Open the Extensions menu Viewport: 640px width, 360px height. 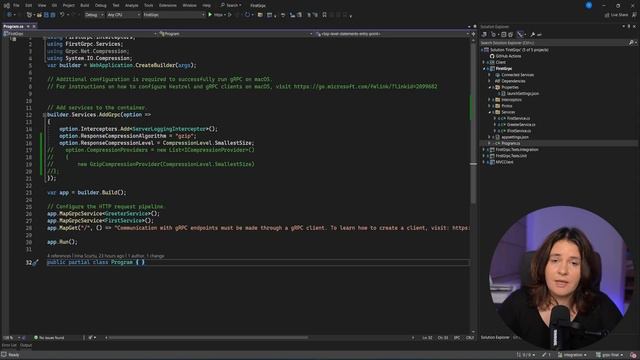pyautogui.click(x=168, y=5)
